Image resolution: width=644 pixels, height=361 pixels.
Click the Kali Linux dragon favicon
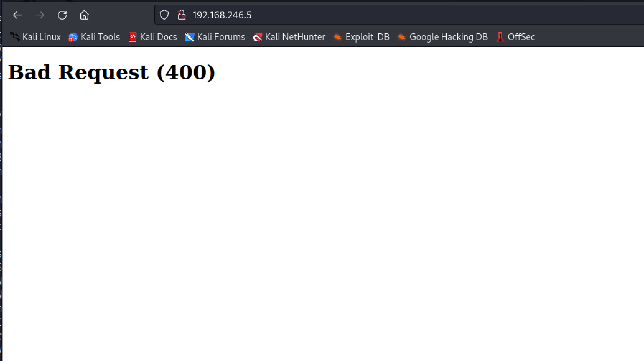click(x=15, y=37)
